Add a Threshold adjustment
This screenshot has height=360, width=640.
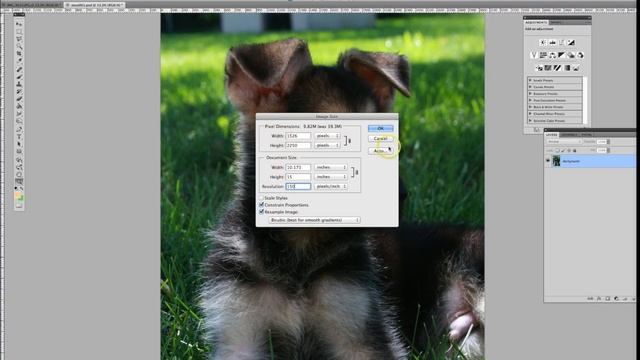(x=557, y=68)
